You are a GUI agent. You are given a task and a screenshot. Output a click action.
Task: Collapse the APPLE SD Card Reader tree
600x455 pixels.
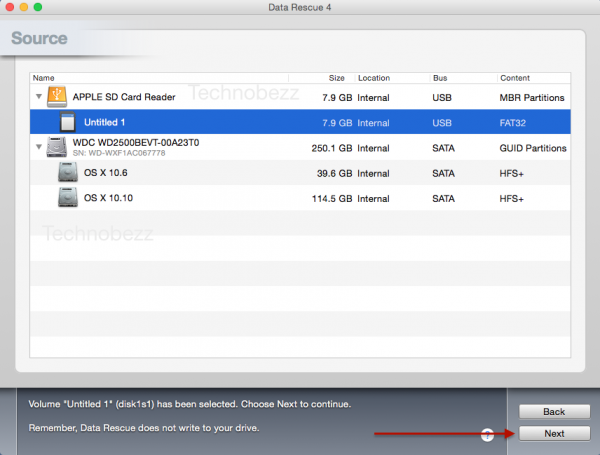(39, 98)
